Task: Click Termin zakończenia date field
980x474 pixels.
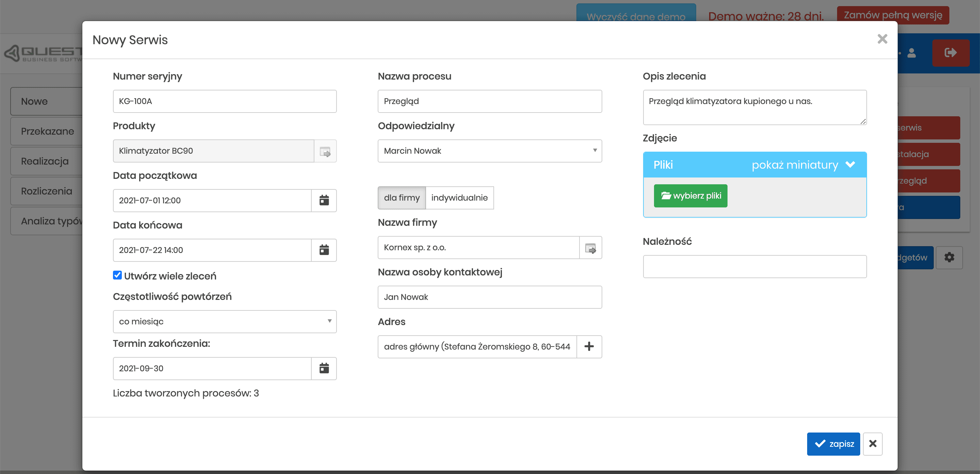Action: pos(212,368)
